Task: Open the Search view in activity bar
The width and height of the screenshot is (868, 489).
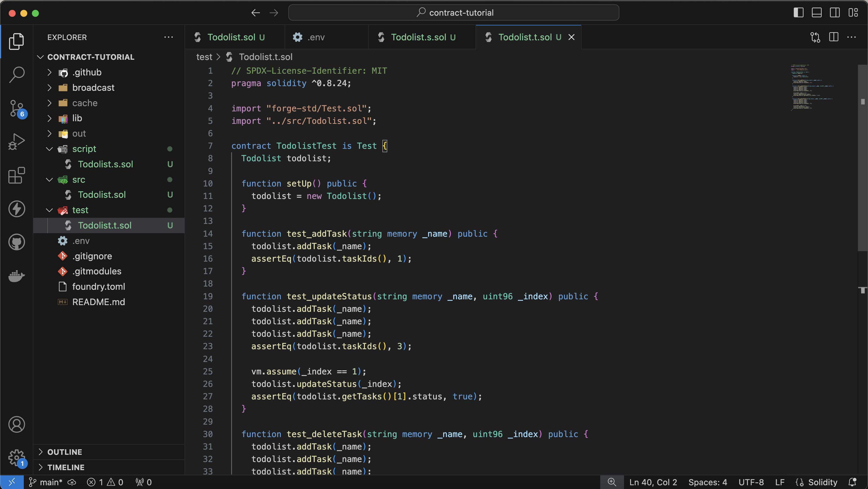Action: point(17,75)
